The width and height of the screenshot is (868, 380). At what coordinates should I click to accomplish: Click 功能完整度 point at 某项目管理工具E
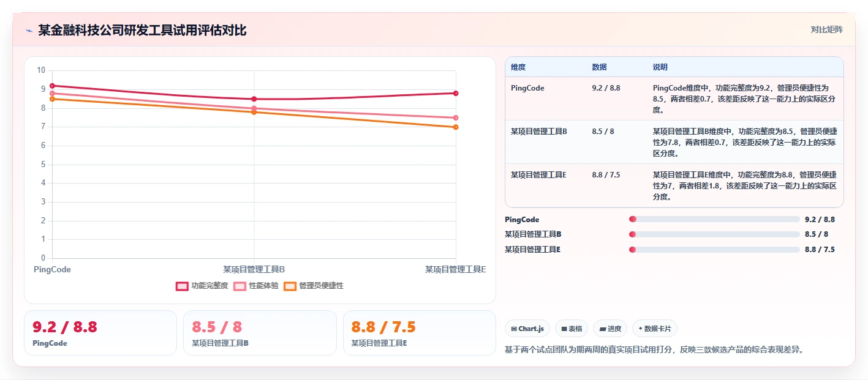point(456,93)
